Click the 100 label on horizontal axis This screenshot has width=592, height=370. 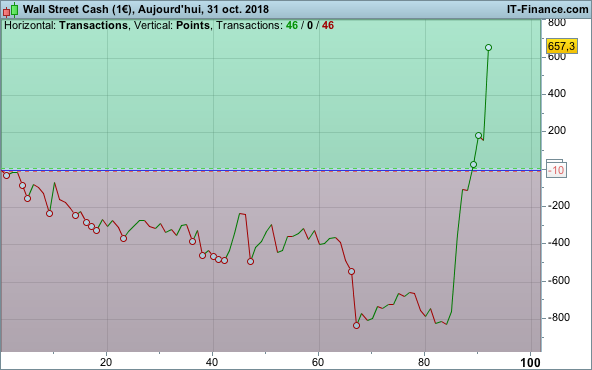click(x=530, y=363)
